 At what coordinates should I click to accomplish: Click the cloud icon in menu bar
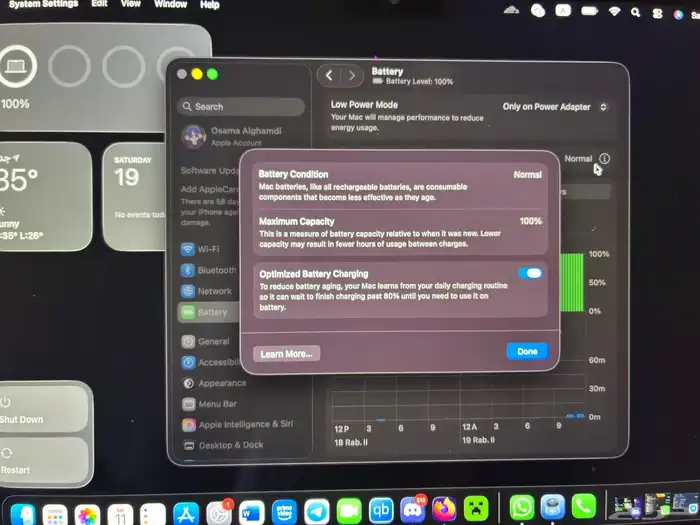point(511,9)
